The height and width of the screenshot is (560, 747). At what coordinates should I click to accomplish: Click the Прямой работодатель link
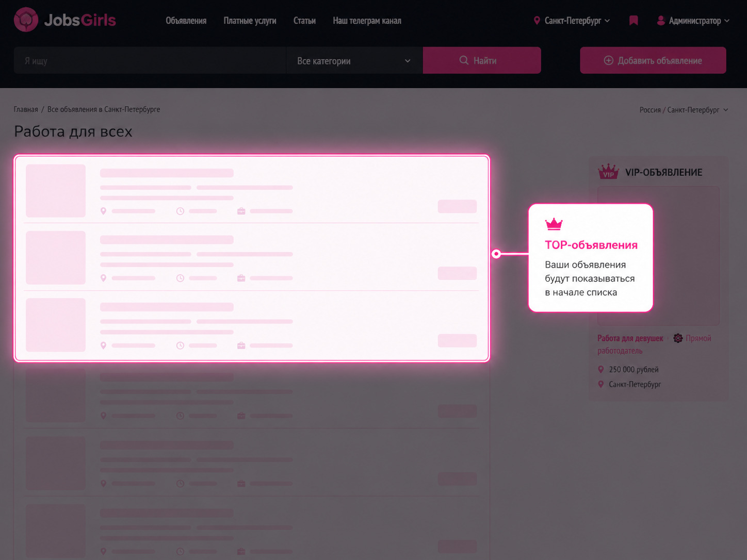[x=654, y=344]
